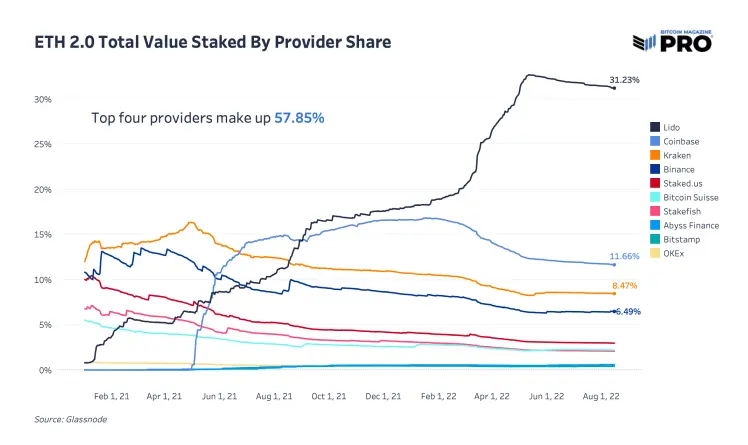Click the Aug 1, 21 axis date

click(274, 396)
